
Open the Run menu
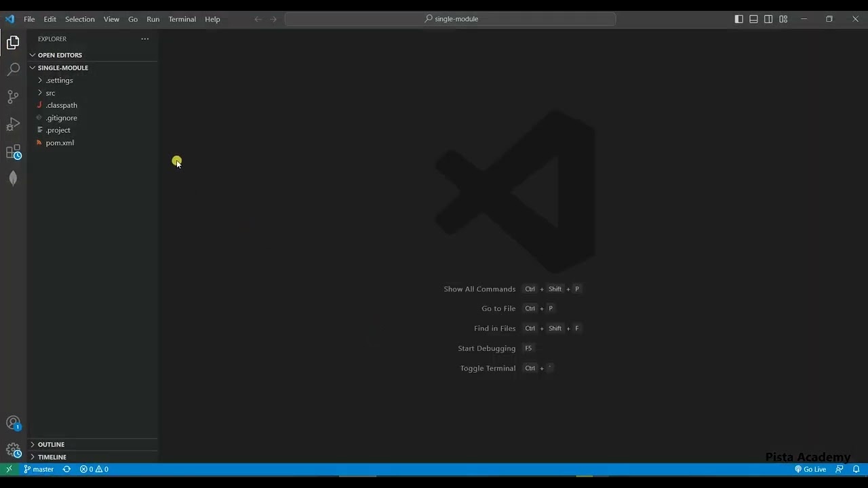pos(153,19)
